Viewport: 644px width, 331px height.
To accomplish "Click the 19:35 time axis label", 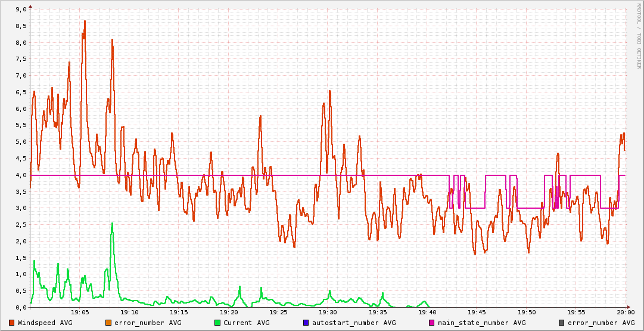I will tap(378, 313).
